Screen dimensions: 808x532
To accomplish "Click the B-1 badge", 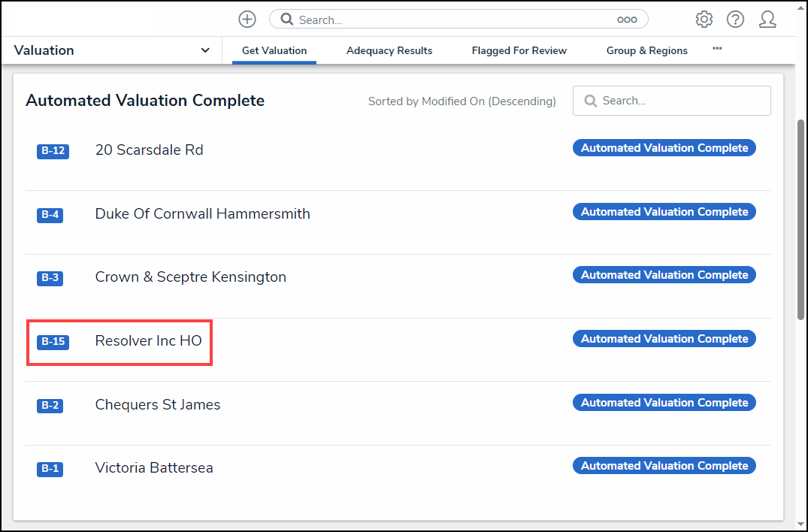I will [50, 469].
